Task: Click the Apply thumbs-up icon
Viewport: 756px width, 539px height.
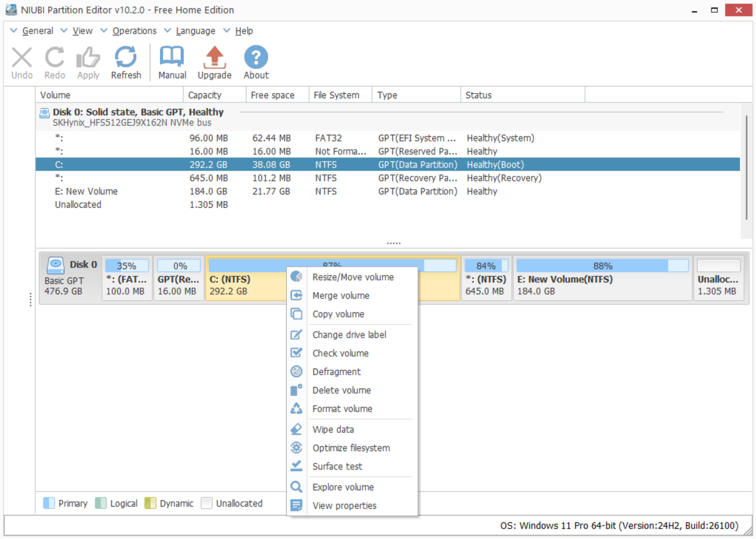Action: (88, 57)
